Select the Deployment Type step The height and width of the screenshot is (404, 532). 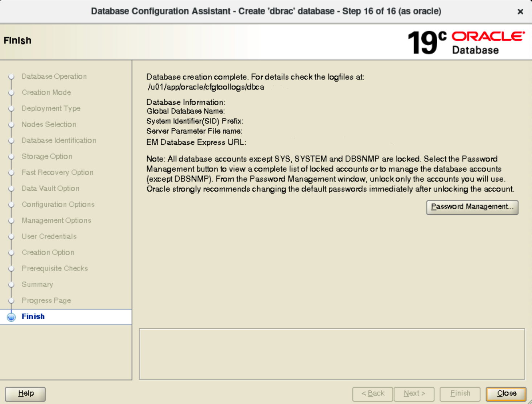pyautogui.click(x=51, y=108)
